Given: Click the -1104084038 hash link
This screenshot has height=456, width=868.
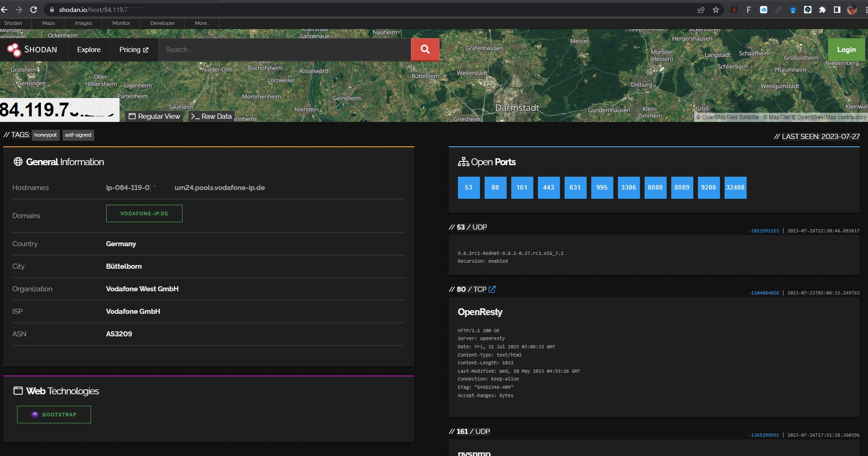Looking at the screenshot, I should (764, 293).
